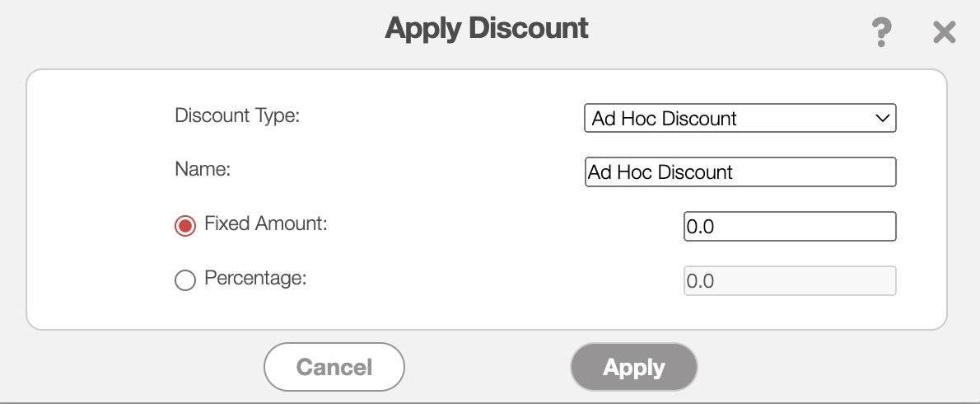
Task: Select the Fixed Amount radio button
Action: [x=185, y=226]
